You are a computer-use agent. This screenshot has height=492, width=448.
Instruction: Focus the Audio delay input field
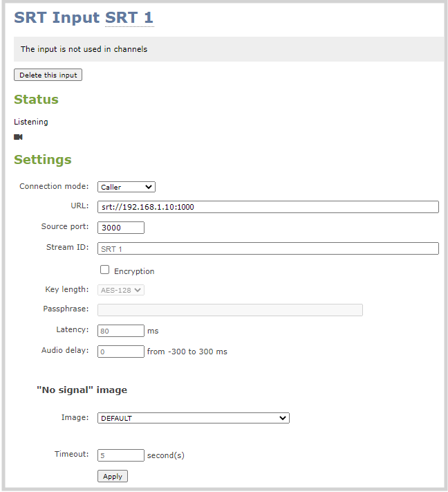click(x=121, y=352)
